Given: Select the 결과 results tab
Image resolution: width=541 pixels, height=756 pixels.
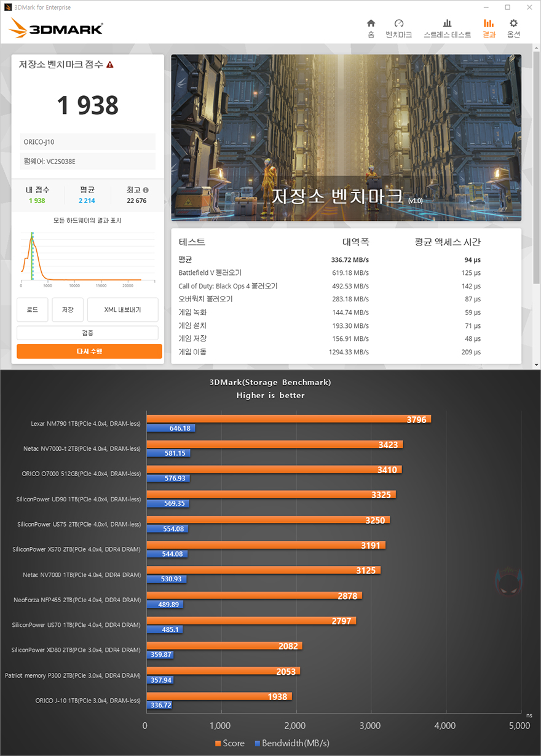Looking at the screenshot, I should pos(489,28).
